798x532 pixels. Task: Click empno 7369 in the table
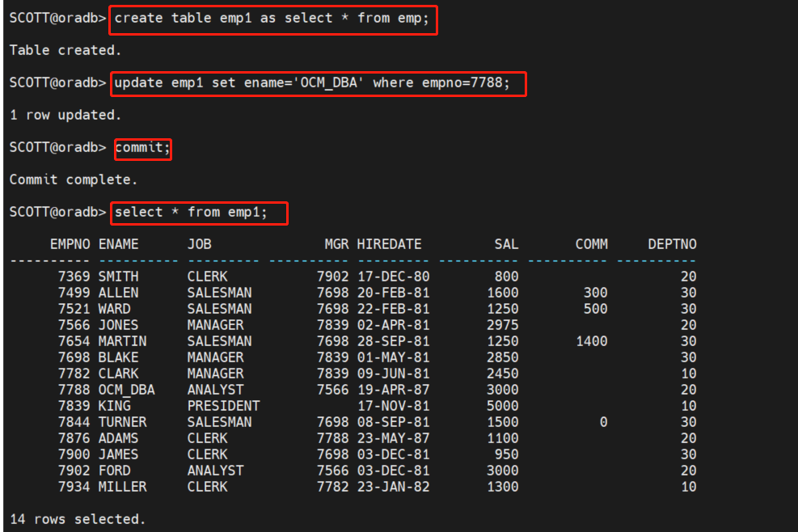pyautogui.click(x=74, y=277)
